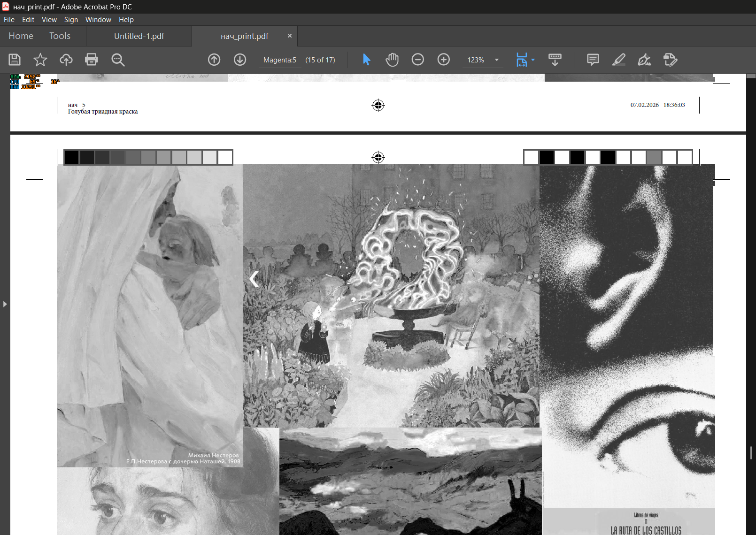The height and width of the screenshot is (535, 756).
Task: Print the file with the printer icon
Action: 92,60
